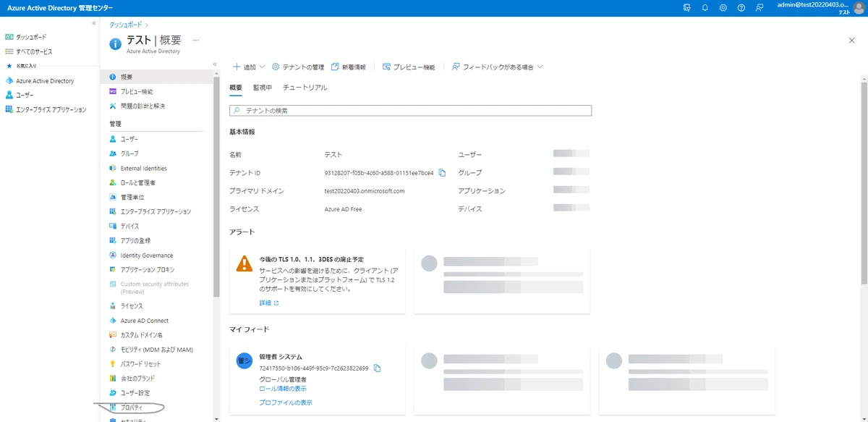
Task: Go to ダッシュボード via the breadcrumb
Action: pos(125,25)
